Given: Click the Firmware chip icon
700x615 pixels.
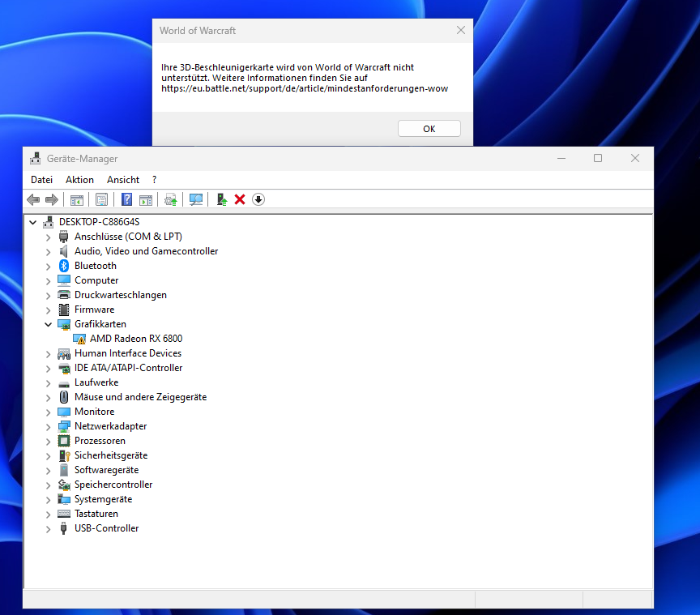Looking at the screenshot, I should coord(64,310).
